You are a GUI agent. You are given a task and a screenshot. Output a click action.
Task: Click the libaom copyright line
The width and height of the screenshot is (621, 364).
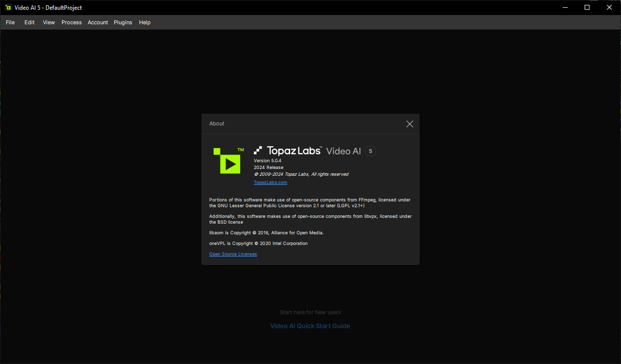[x=266, y=233]
